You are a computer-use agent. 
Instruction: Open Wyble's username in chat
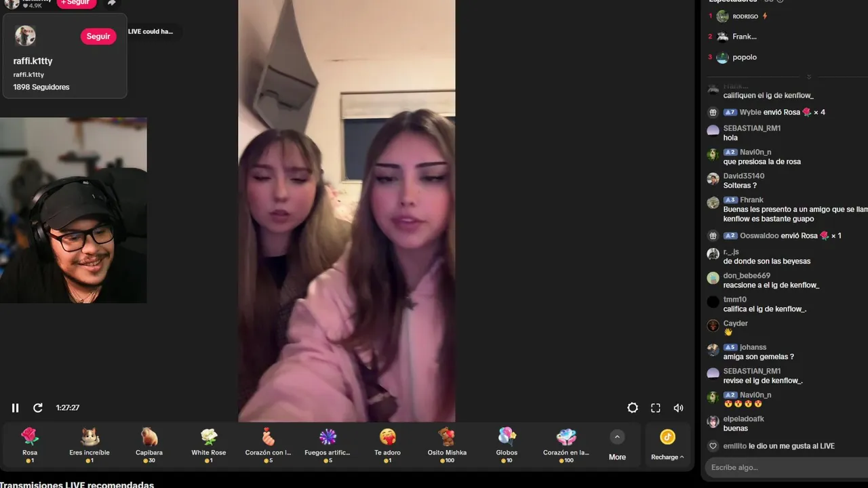751,113
